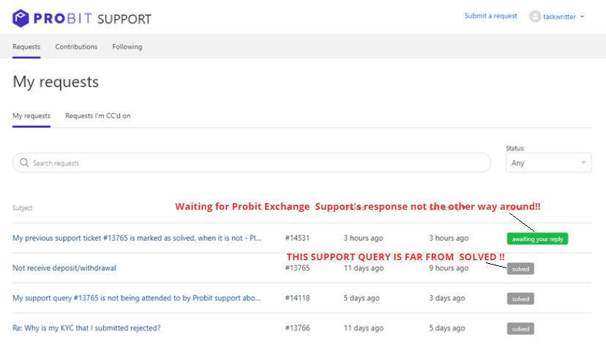
Task: Click the 9 hours ago last activity cell
Action: coord(449,268)
